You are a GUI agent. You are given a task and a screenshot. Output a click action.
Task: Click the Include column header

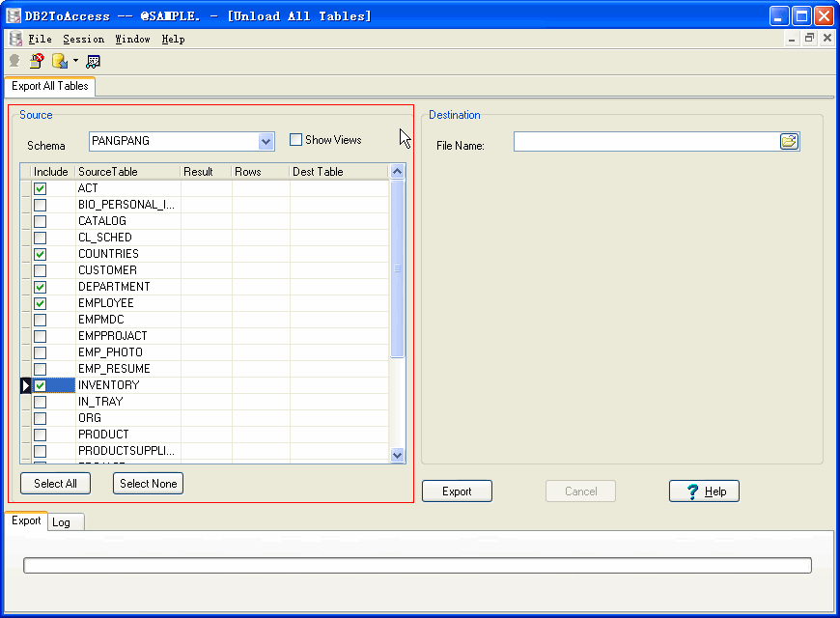51,172
